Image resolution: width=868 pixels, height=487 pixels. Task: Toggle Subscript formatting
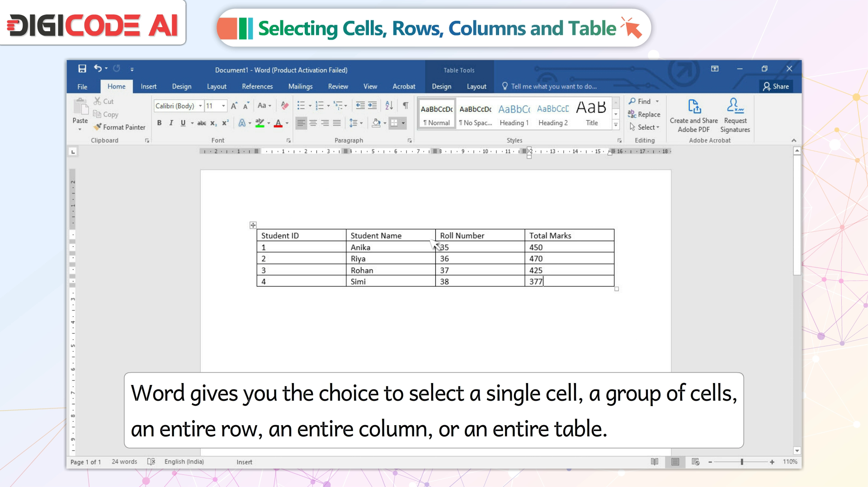(x=213, y=123)
